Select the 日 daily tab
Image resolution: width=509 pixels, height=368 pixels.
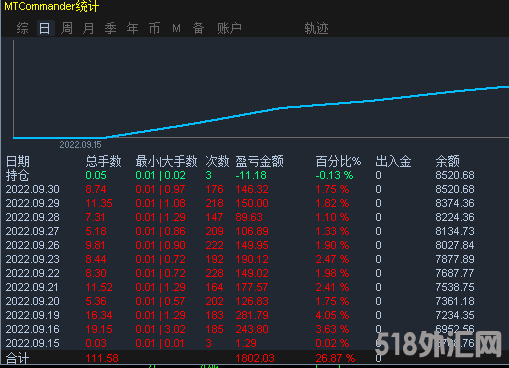[45, 28]
